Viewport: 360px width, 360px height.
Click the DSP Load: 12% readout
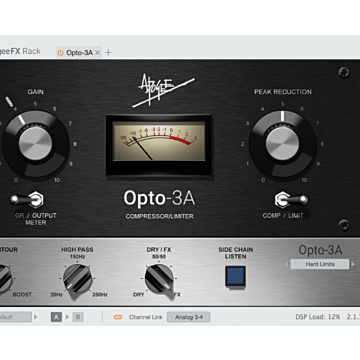(318, 317)
